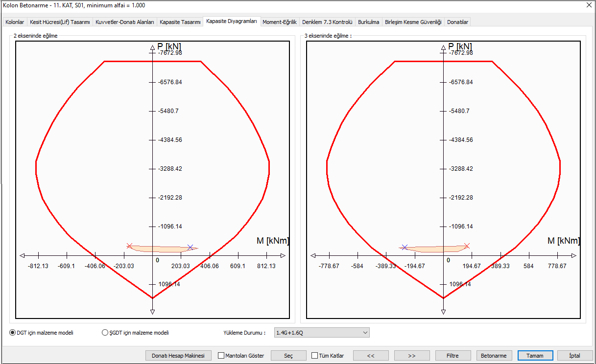
Task: Open the Kapasite Tasarımı tab
Action: point(180,22)
